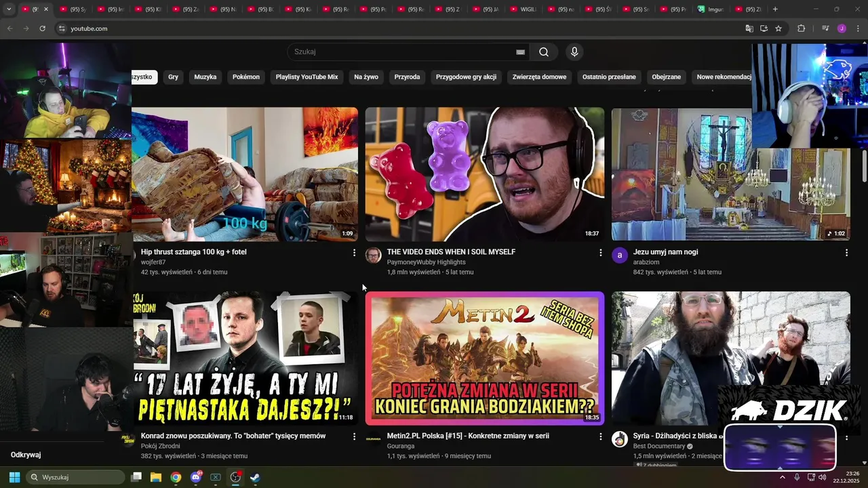Image resolution: width=868 pixels, height=488 pixels.
Task: Switch to the WIGILI browser tab
Action: pyautogui.click(x=523, y=9)
